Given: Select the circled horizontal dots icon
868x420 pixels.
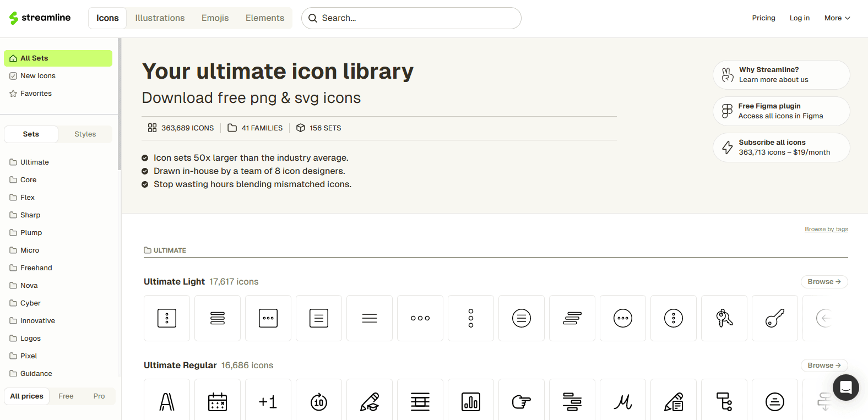Looking at the screenshot, I should (x=623, y=318).
